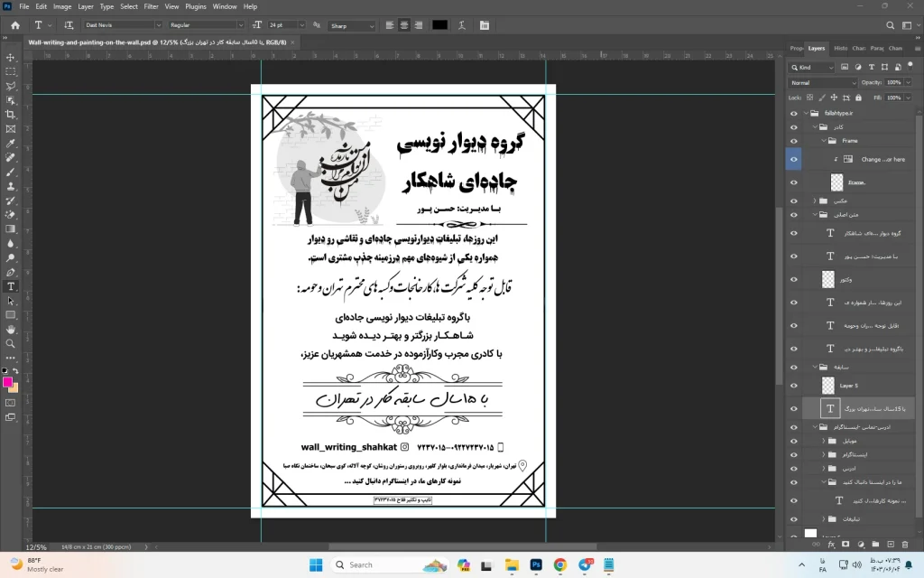Select the Polygonal Lasso tool

11,86
